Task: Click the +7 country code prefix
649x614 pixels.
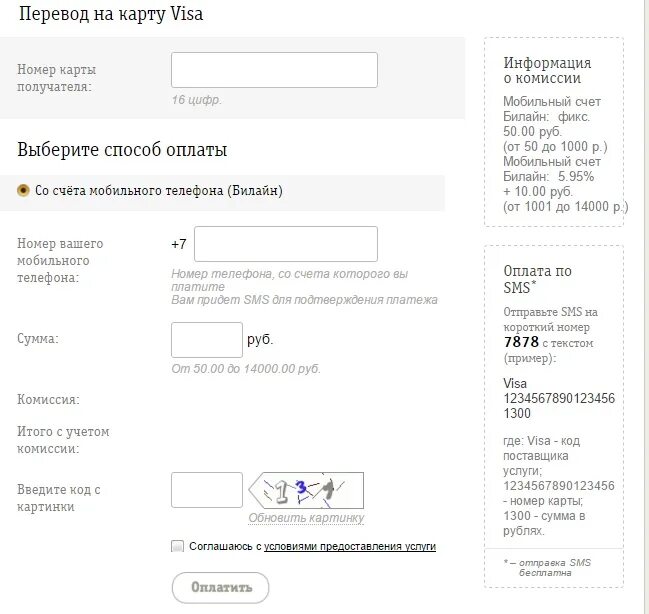Action: click(x=179, y=244)
